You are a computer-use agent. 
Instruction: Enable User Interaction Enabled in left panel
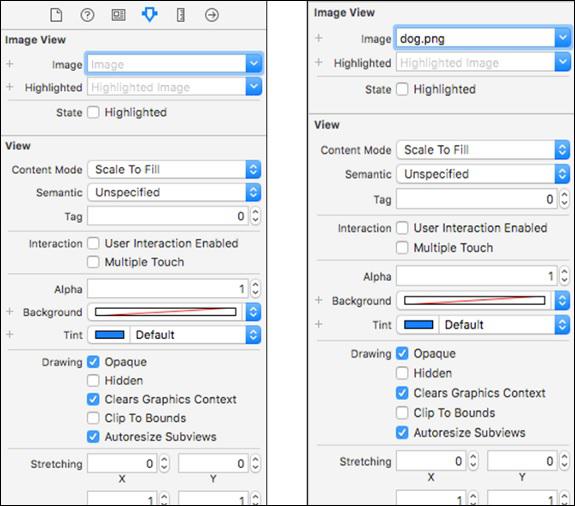tap(93, 243)
